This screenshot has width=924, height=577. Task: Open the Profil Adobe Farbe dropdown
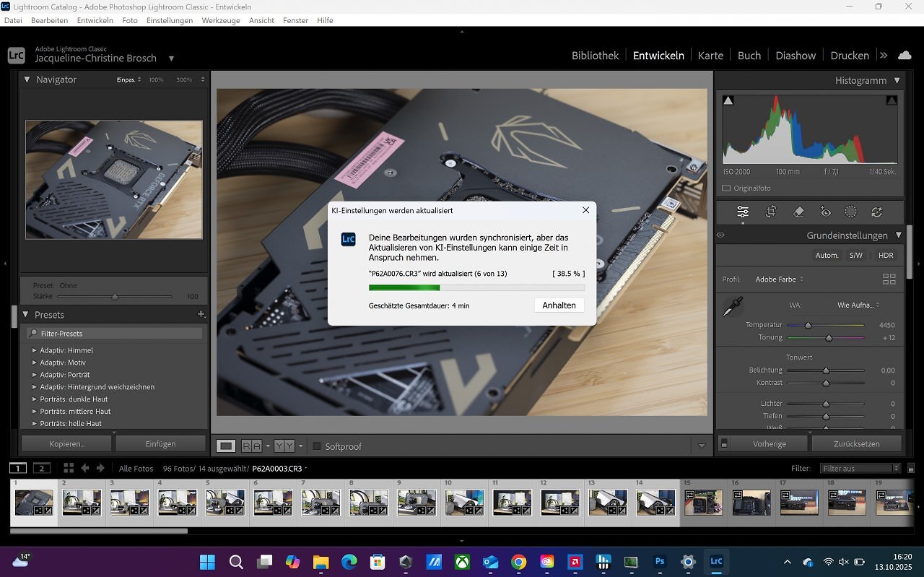779,279
